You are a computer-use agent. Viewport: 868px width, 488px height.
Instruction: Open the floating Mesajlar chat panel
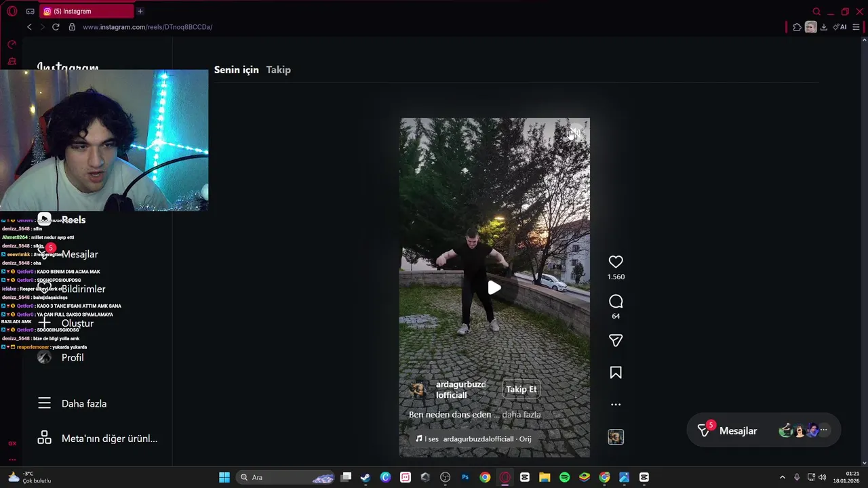tap(764, 430)
